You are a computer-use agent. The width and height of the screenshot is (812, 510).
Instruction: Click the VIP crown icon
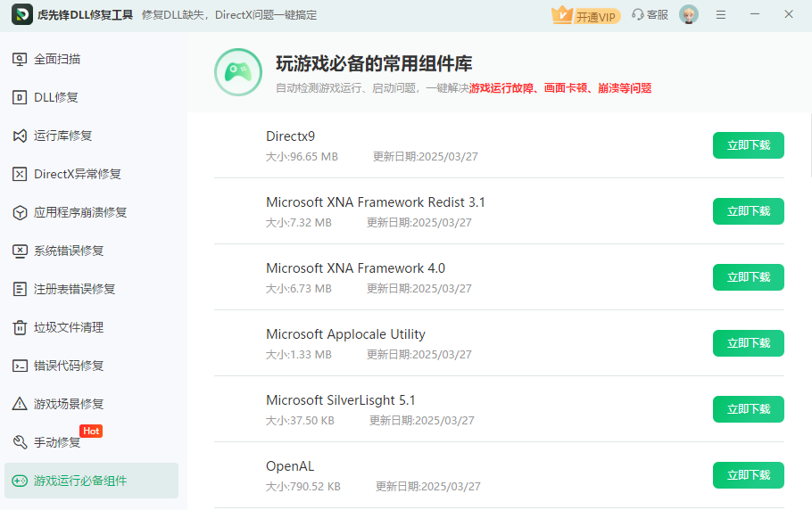coord(562,15)
